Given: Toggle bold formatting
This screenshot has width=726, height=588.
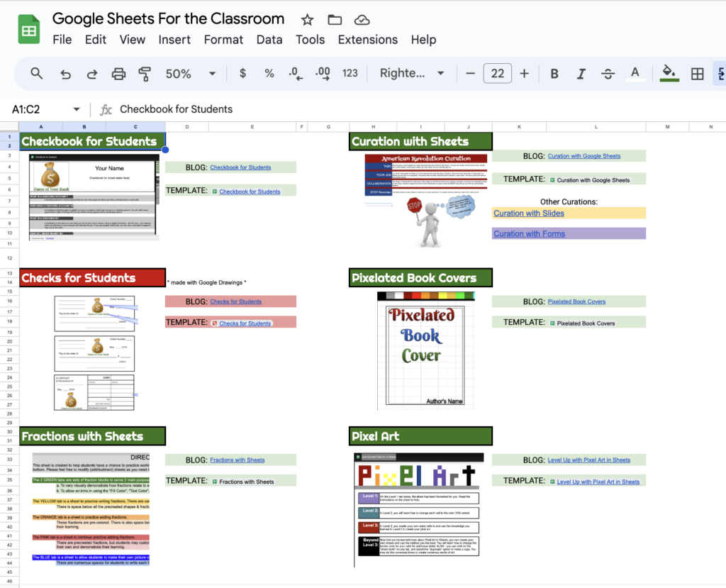Looking at the screenshot, I should tap(554, 73).
